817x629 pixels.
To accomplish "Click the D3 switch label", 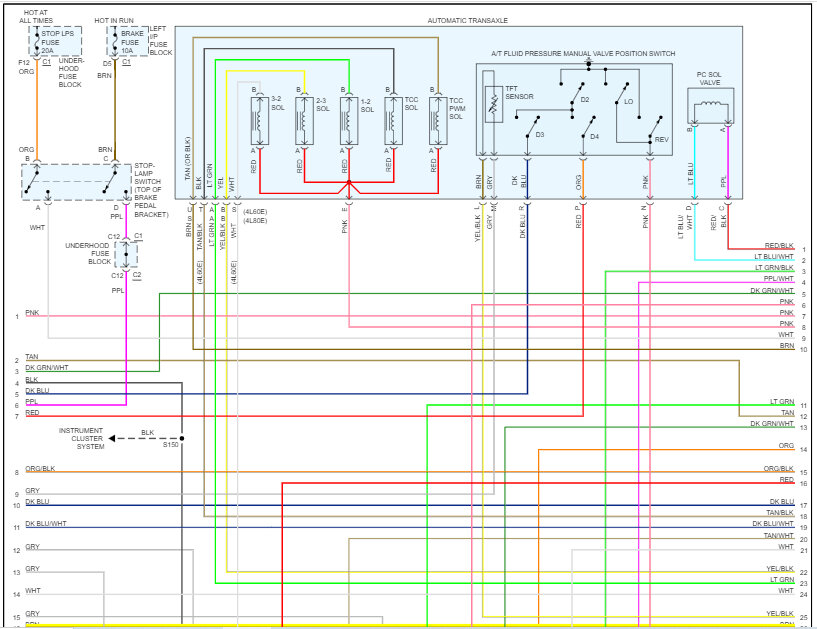I will (x=540, y=134).
